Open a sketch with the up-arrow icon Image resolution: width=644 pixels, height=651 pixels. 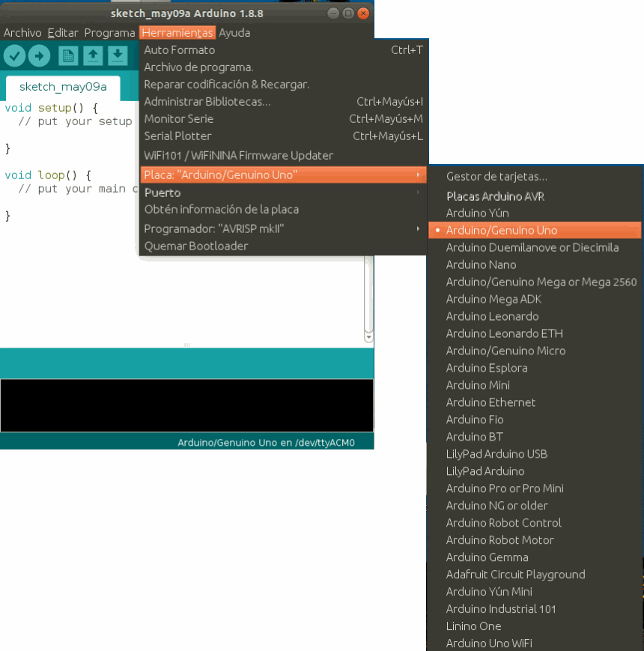click(x=93, y=55)
